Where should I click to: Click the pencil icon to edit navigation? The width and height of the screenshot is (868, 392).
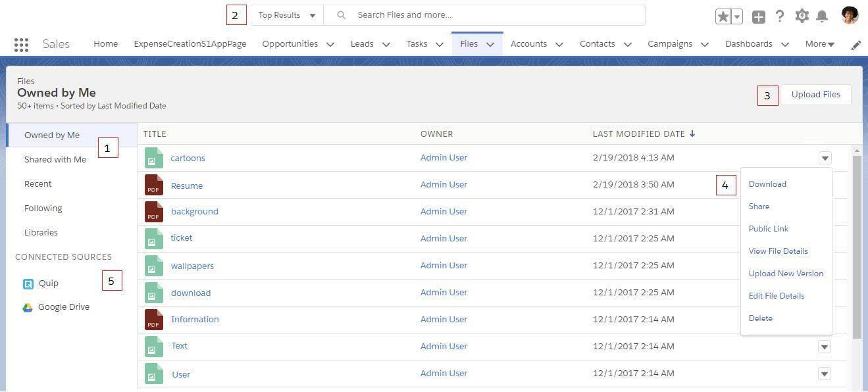click(x=856, y=45)
